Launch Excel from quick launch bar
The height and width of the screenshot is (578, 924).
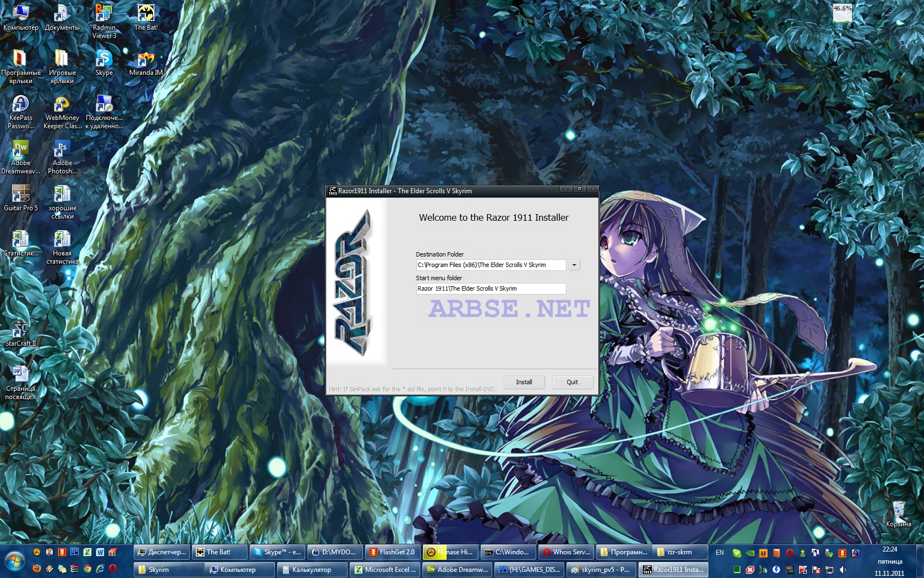tap(87, 552)
